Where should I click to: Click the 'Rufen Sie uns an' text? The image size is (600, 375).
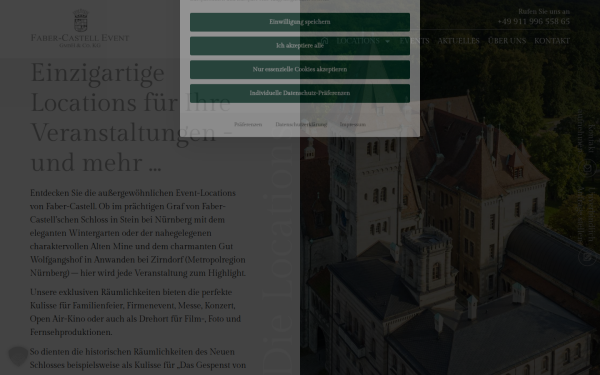[544, 11]
